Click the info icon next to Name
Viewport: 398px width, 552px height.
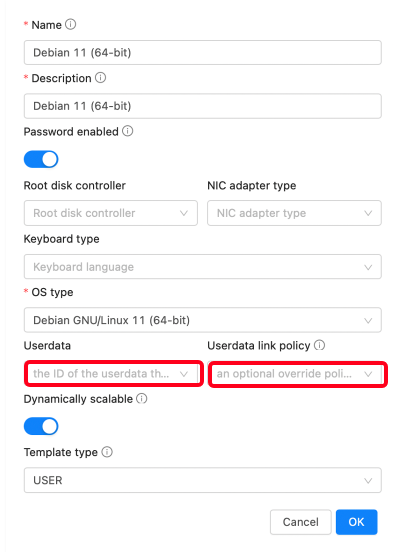(x=70, y=24)
